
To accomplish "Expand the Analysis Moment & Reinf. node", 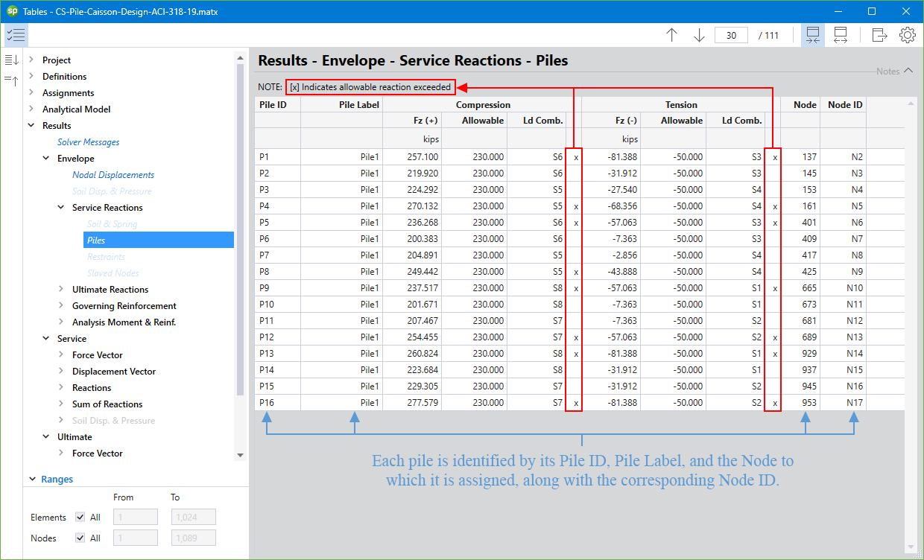I will tap(61, 322).
